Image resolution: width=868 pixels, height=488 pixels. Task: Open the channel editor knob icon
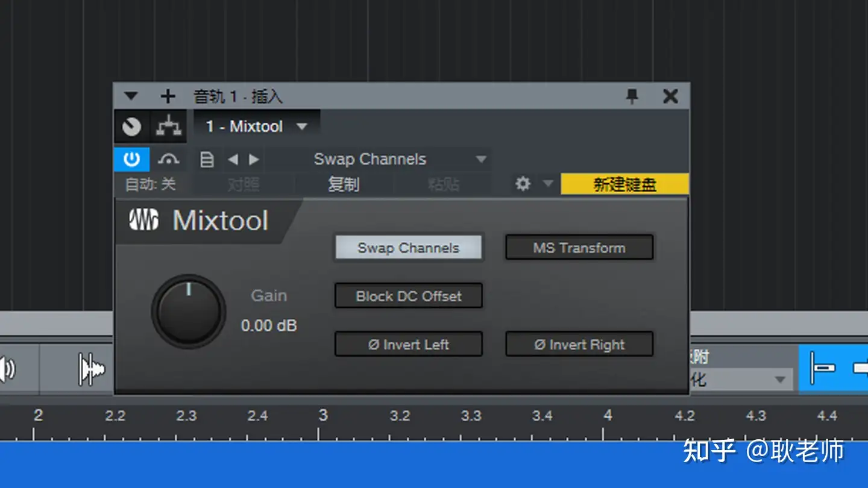pyautogui.click(x=131, y=127)
